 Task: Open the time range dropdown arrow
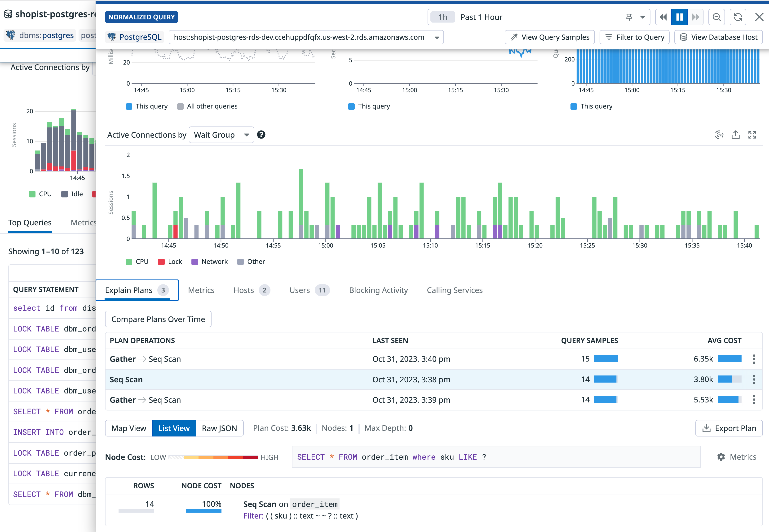643,17
